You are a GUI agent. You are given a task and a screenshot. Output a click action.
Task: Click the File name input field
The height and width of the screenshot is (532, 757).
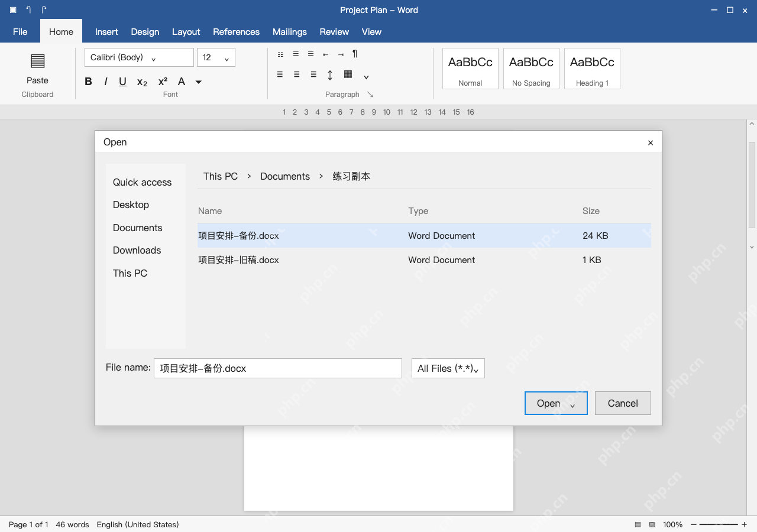(278, 368)
